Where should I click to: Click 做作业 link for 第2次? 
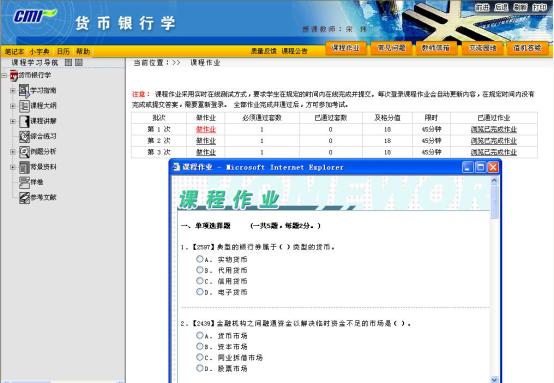pos(206,141)
